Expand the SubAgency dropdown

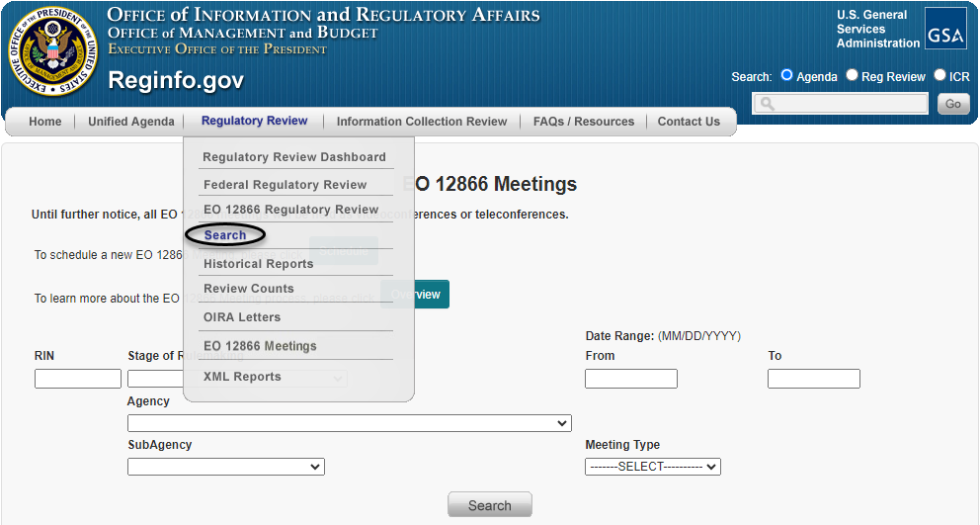(225, 467)
